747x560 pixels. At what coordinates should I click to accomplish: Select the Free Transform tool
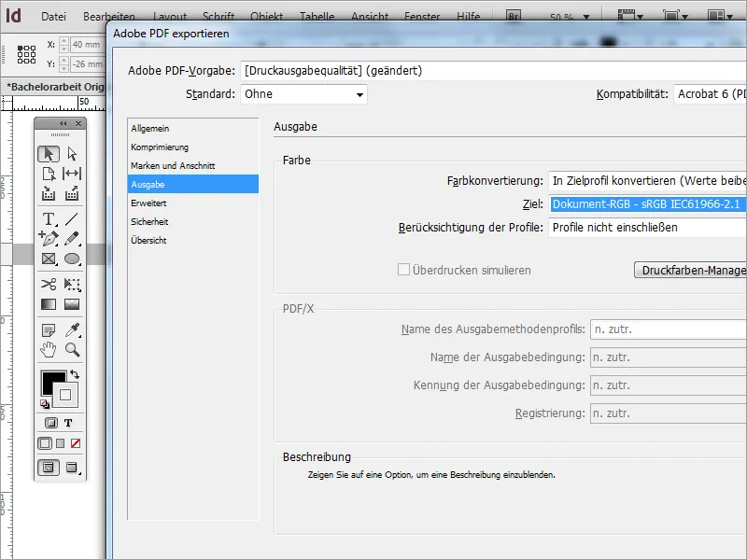(x=72, y=285)
